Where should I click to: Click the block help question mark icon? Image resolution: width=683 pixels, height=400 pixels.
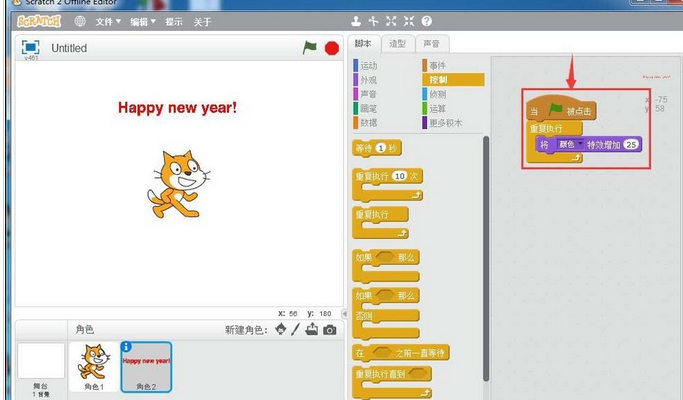tap(427, 21)
